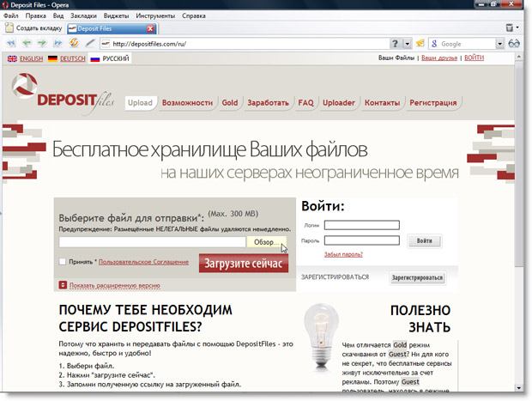Open the Инструменты menu
The image size is (532, 401).
(155, 15)
